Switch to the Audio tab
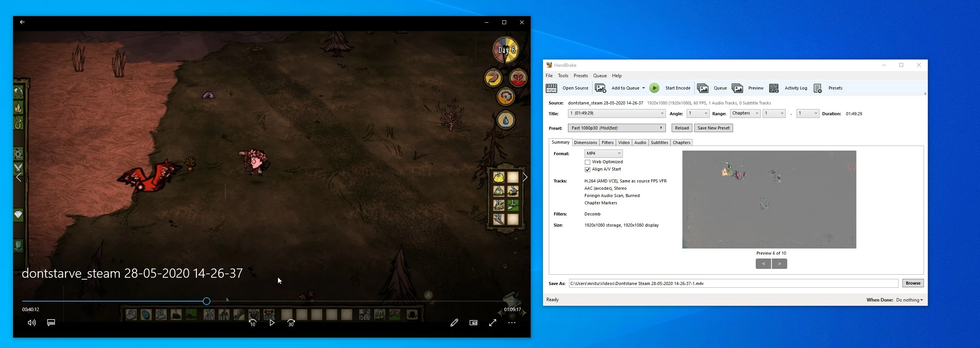Viewport: 980px width, 348px height. click(x=640, y=143)
